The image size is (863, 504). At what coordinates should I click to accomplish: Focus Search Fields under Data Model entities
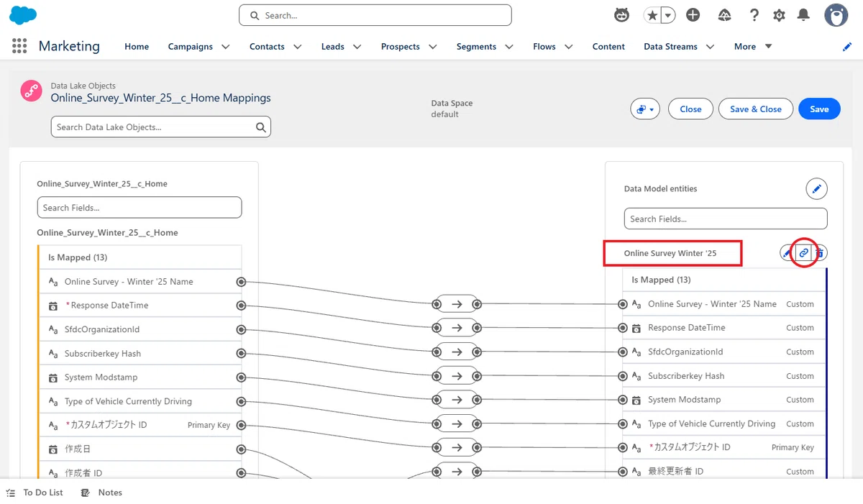click(726, 219)
